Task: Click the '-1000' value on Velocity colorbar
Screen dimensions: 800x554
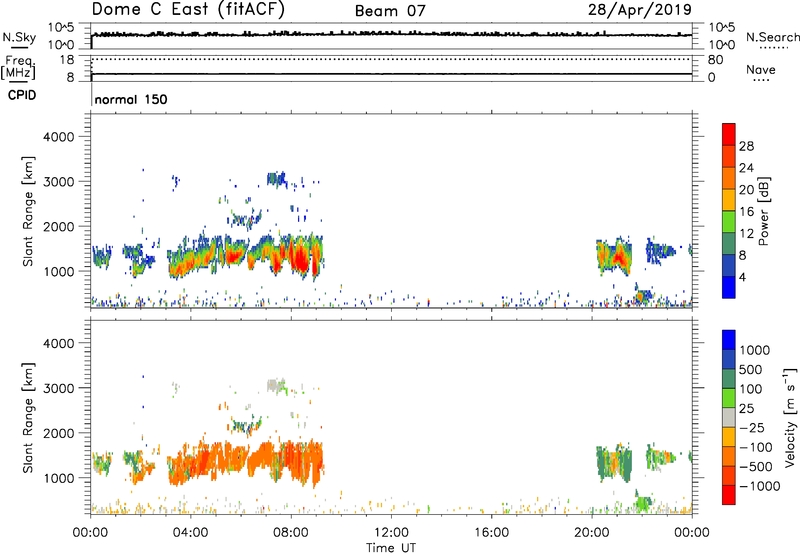Action: tap(760, 486)
